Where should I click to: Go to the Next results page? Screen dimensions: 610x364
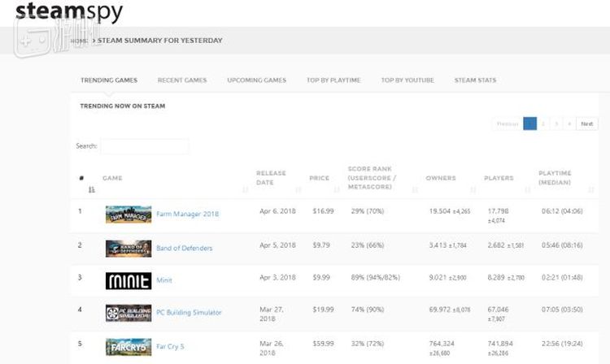[586, 123]
